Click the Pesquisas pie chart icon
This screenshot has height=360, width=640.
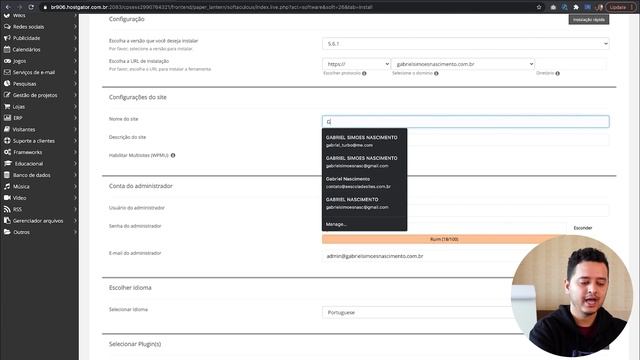coord(7,84)
